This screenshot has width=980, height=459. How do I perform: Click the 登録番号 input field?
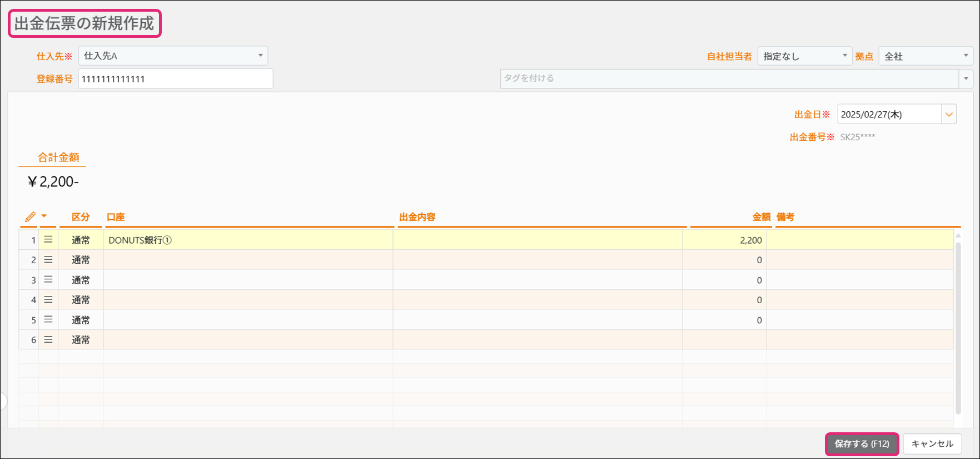tap(175, 79)
